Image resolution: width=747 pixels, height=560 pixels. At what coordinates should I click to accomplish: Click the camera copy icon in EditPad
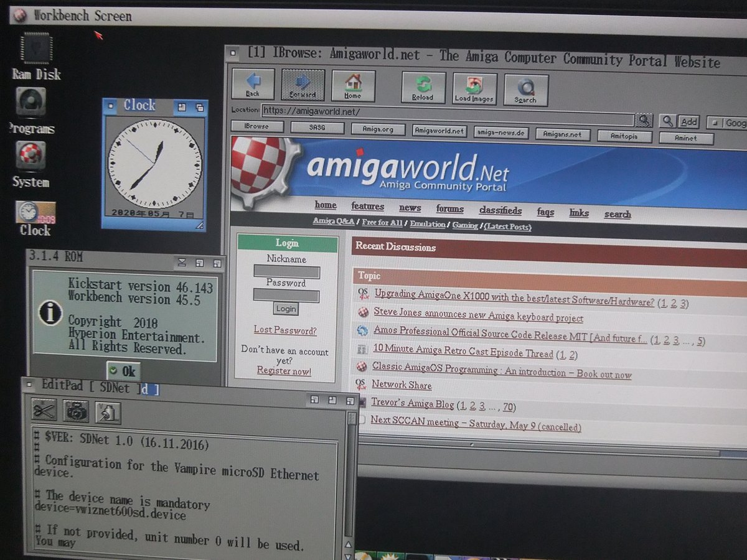coord(76,411)
